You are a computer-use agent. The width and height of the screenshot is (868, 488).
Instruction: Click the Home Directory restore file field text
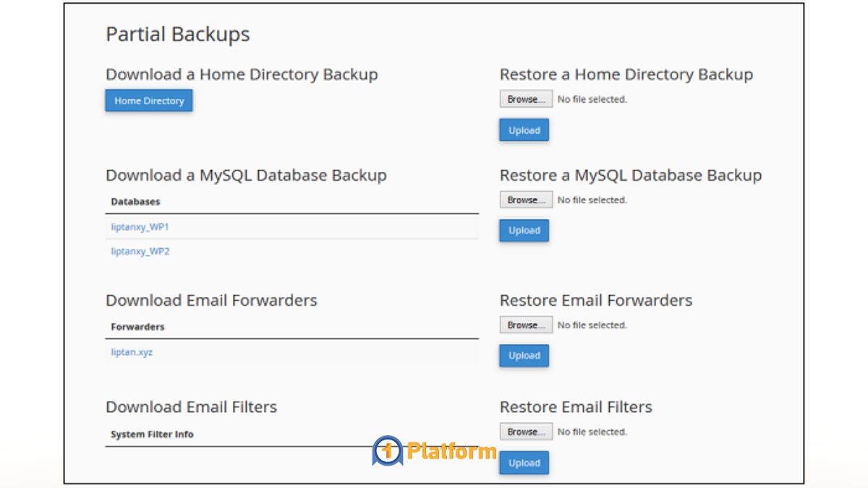click(x=592, y=99)
